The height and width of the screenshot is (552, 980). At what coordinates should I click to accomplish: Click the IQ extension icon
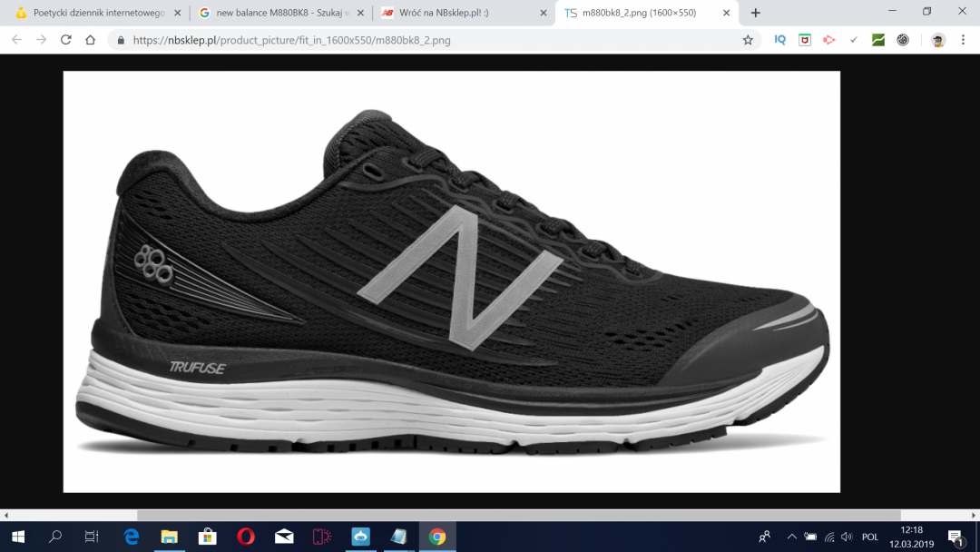click(779, 40)
